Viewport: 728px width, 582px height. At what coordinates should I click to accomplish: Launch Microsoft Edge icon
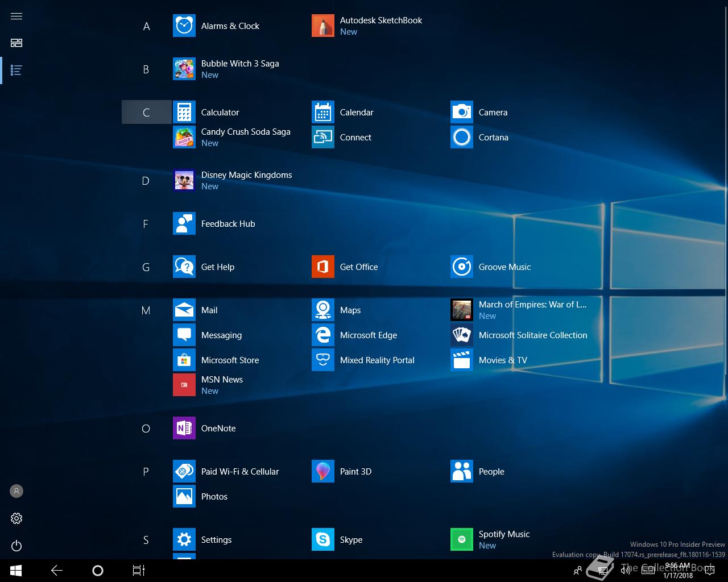tap(323, 335)
